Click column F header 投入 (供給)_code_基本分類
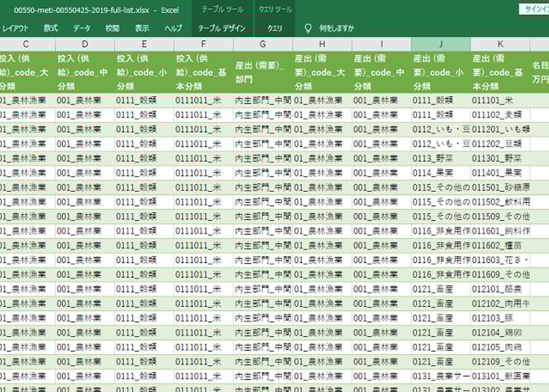 coord(203,72)
